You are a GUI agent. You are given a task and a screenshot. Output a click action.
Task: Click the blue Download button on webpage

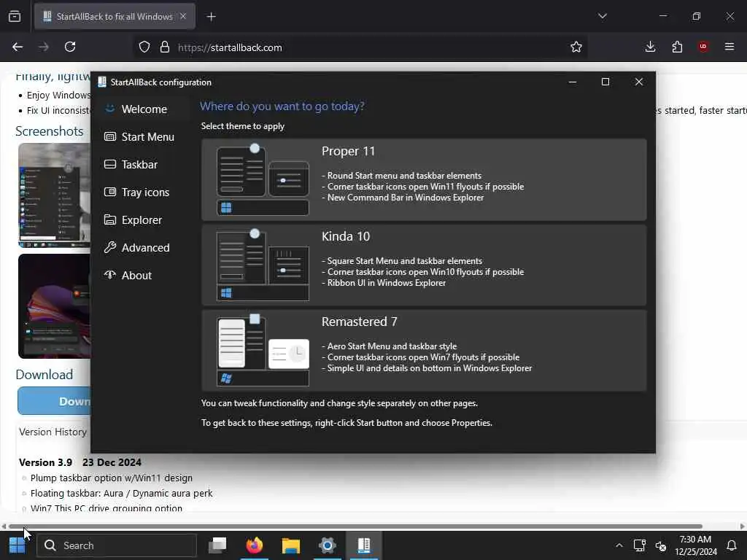pos(54,401)
